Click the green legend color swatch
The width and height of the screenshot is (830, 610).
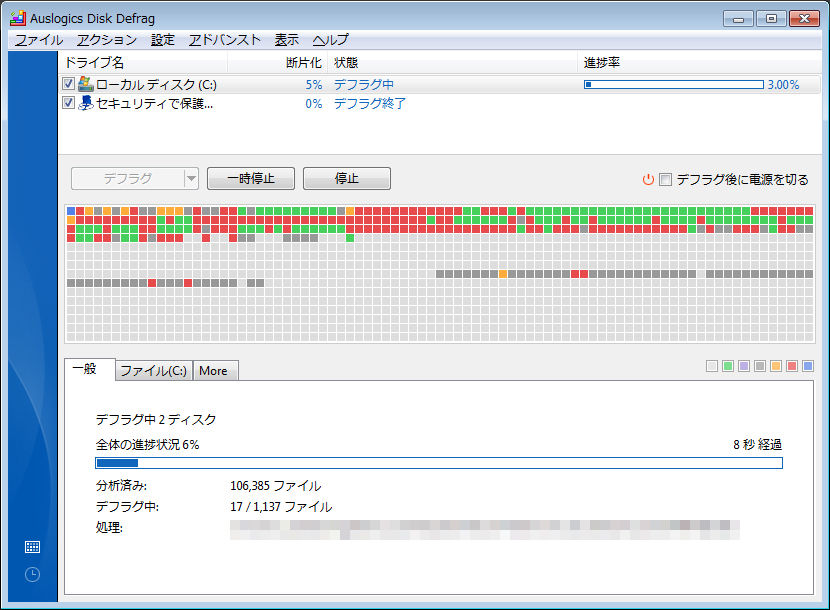click(x=728, y=366)
